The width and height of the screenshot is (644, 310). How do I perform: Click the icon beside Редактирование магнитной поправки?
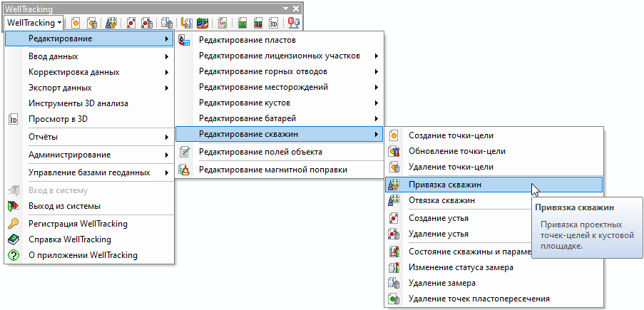pos(185,170)
